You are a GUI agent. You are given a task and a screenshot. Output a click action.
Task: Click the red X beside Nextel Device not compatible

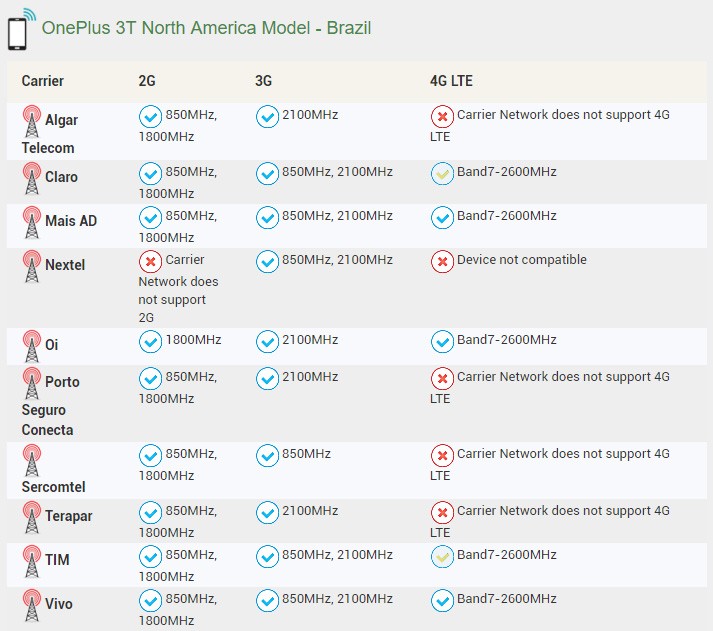point(442,261)
